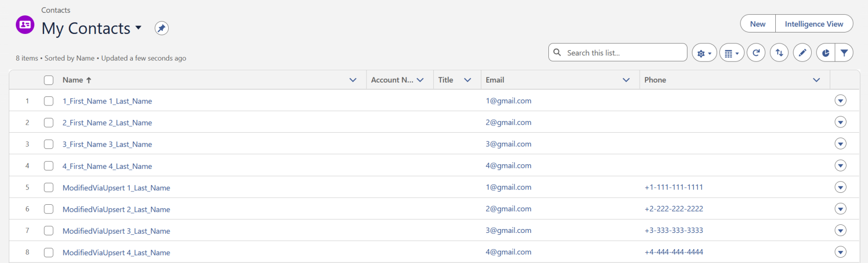Open row actions for 1_First_Name 1_Last_Name
The height and width of the screenshot is (263, 868).
(x=840, y=101)
